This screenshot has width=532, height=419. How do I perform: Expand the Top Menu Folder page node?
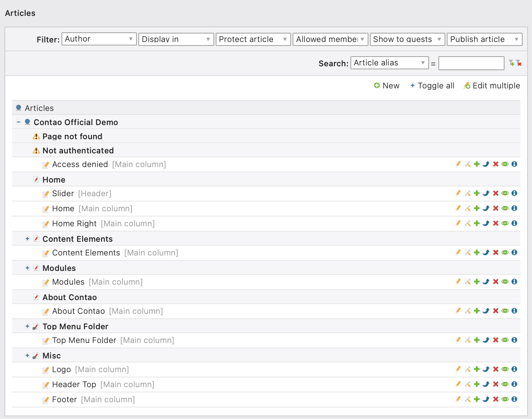27,326
